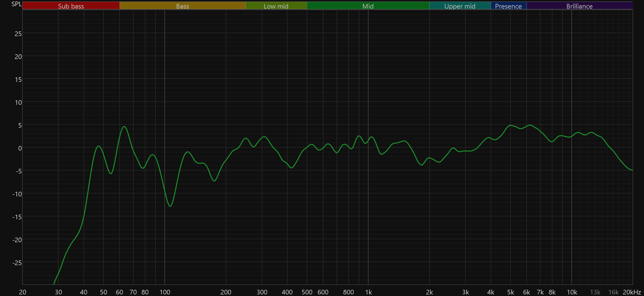This screenshot has width=644, height=296.
Task: Click the -20 dB SPL axis value
Action: 17,240
